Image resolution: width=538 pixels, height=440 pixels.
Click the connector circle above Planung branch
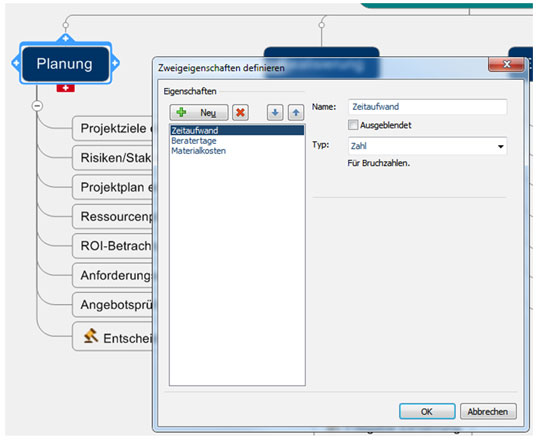point(66,25)
